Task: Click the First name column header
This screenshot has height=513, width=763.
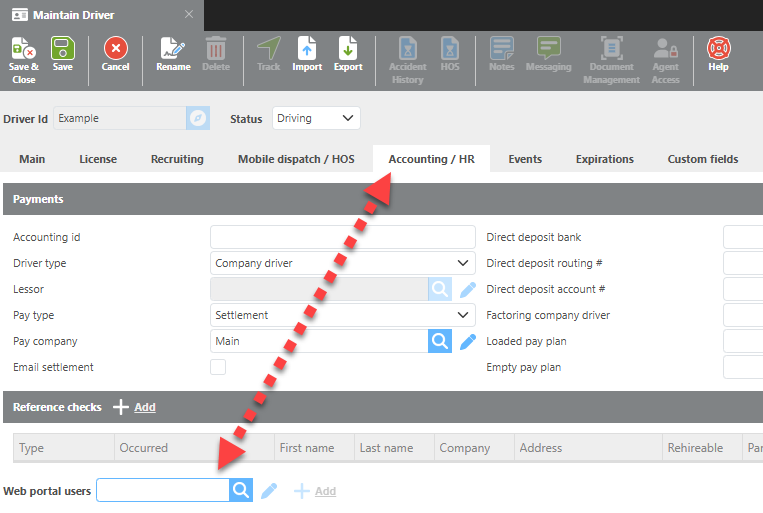Action: click(x=314, y=447)
